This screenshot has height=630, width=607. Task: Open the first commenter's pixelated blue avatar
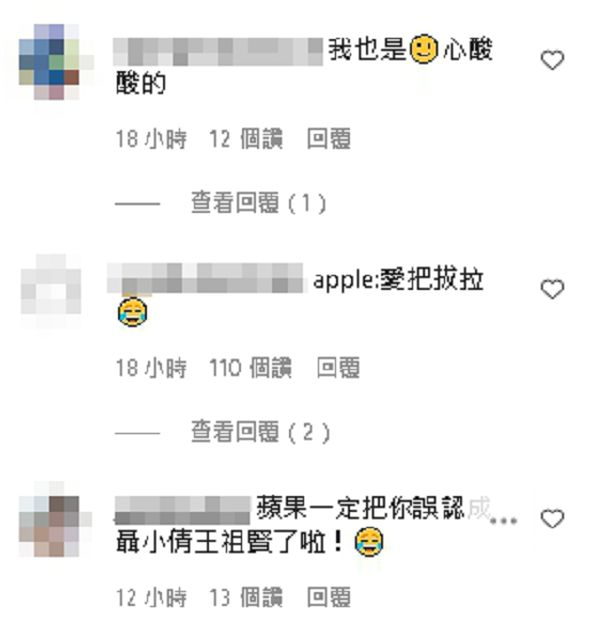tap(50, 61)
